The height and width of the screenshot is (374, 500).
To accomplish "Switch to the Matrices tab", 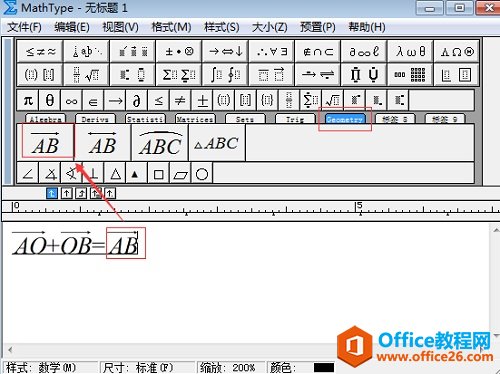I will (195, 119).
